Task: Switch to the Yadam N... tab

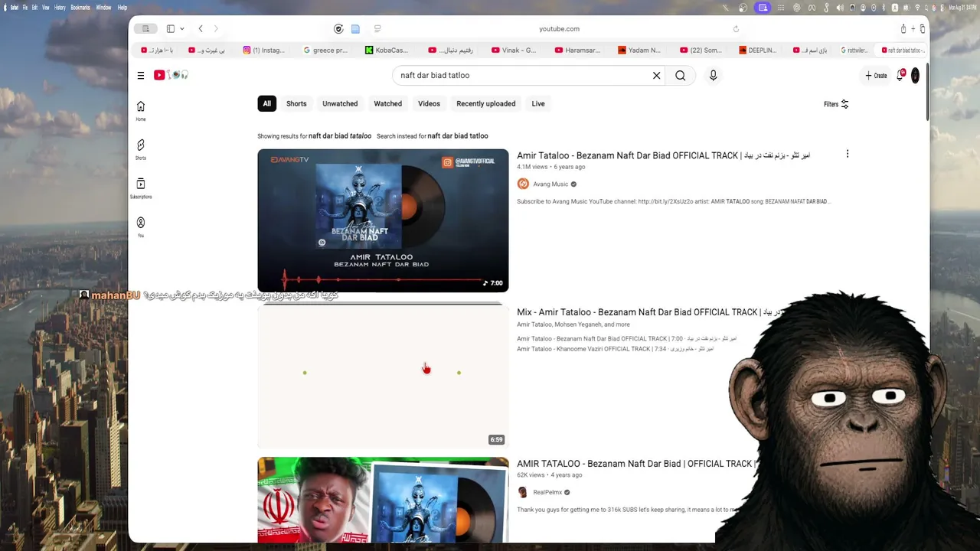Action: pyautogui.click(x=639, y=51)
